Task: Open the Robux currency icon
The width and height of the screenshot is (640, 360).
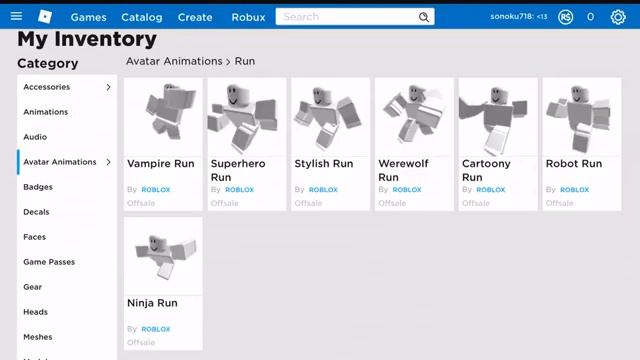Action: pyautogui.click(x=565, y=17)
